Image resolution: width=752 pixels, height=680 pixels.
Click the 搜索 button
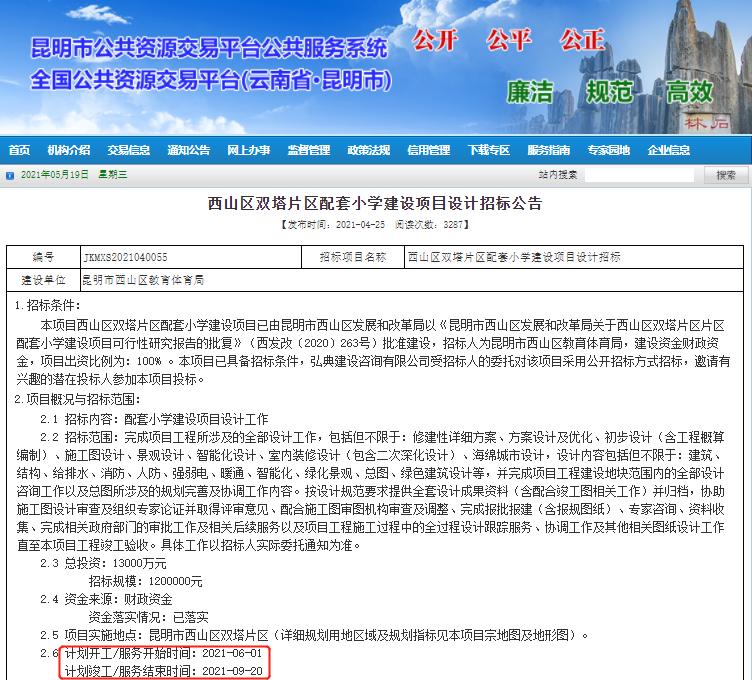pos(726,175)
